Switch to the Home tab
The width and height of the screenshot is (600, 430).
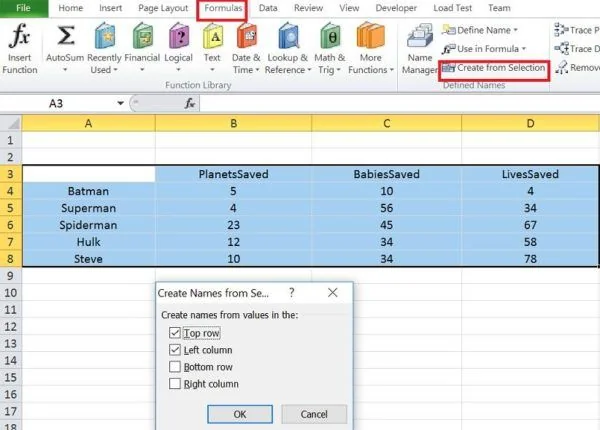[x=70, y=8]
